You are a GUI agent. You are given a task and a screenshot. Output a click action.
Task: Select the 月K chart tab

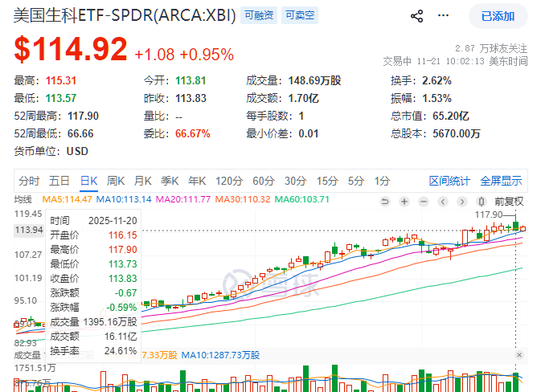(143, 181)
